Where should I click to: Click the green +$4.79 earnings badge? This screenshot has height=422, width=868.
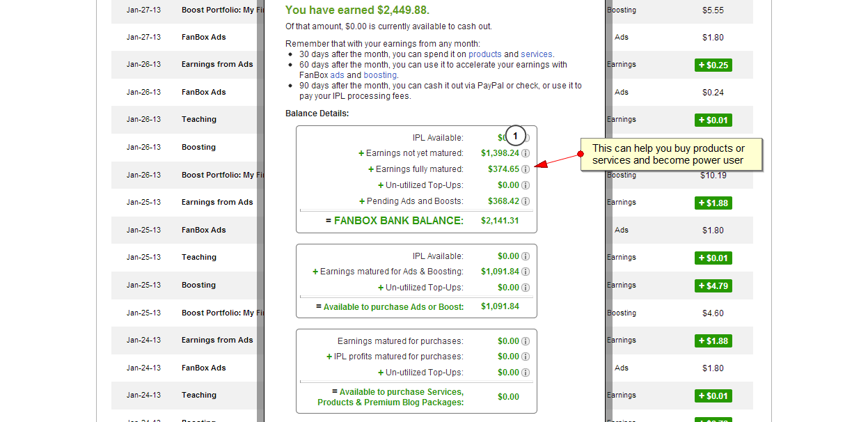tap(713, 286)
